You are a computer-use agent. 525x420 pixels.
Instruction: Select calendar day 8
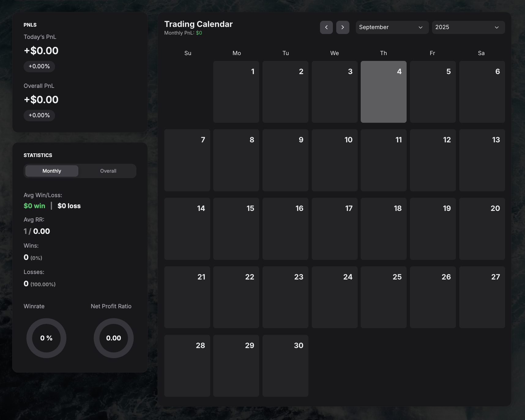[x=236, y=160]
